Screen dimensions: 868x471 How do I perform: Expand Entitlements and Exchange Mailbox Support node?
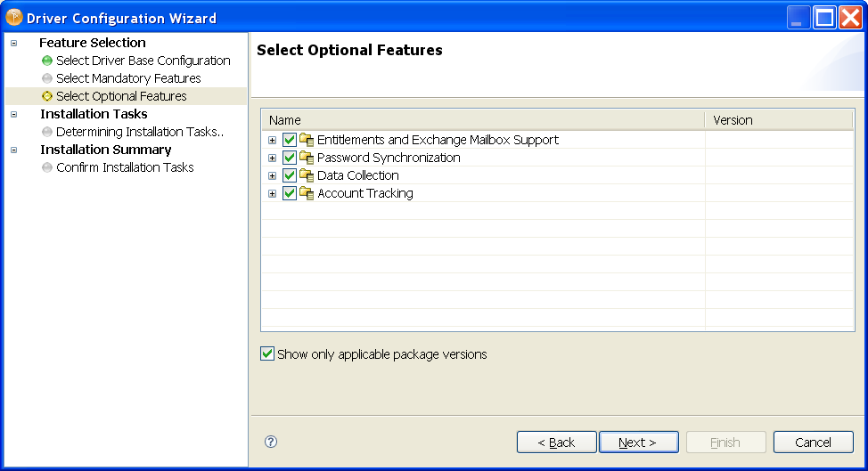[x=273, y=141]
